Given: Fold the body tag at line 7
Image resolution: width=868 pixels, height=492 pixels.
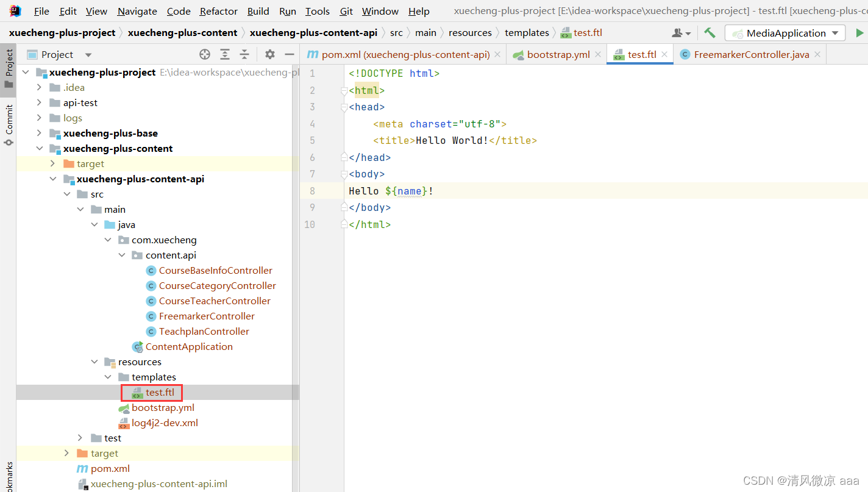Looking at the screenshot, I should point(344,174).
